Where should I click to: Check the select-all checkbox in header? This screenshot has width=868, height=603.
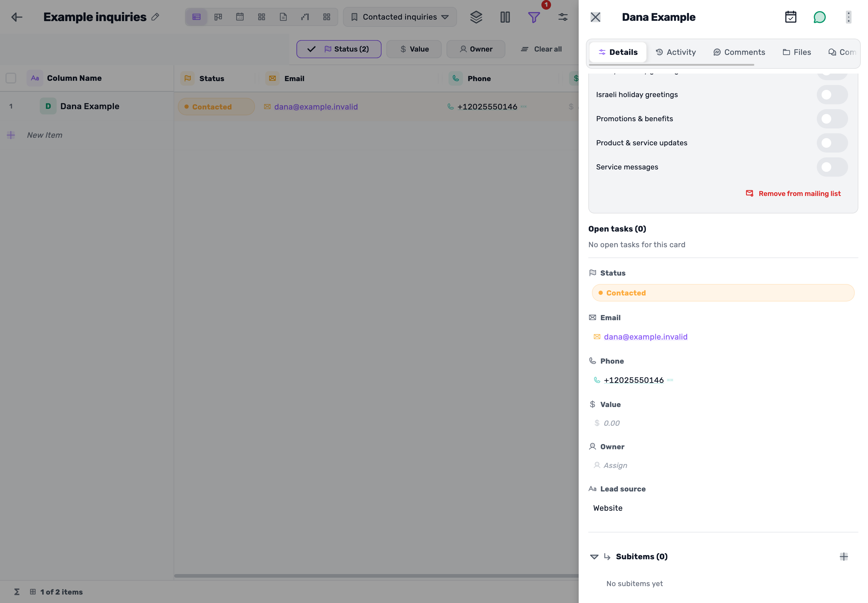[11, 78]
